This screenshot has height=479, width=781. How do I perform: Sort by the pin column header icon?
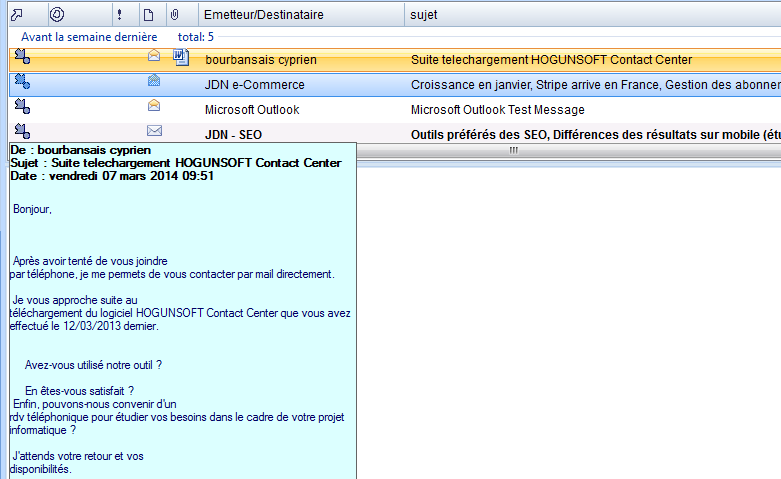pos(17,15)
